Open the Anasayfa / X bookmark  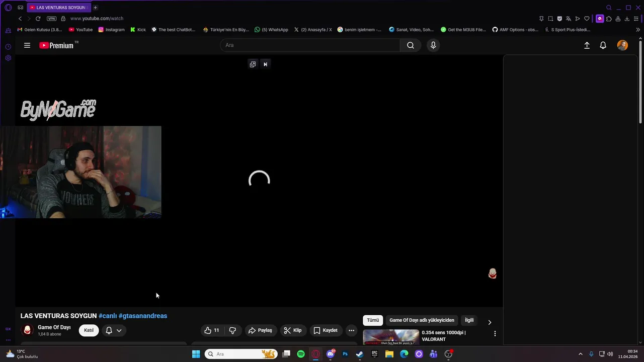pos(313,30)
